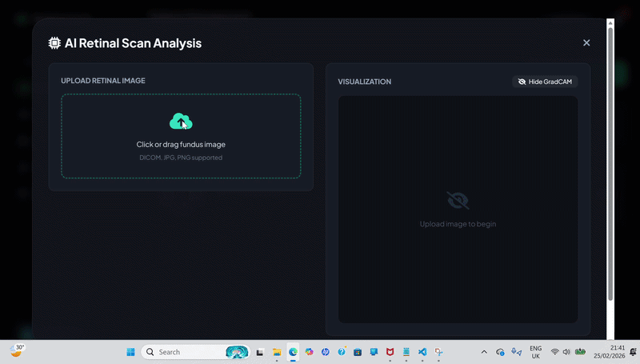The image size is (640, 364).
Task: Click the VISUALIZATION panel heading
Action: click(x=365, y=82)
